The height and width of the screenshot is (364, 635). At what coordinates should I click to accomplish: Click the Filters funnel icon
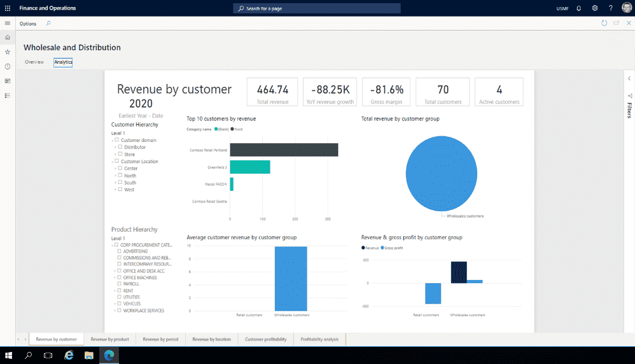pos(630,96)
